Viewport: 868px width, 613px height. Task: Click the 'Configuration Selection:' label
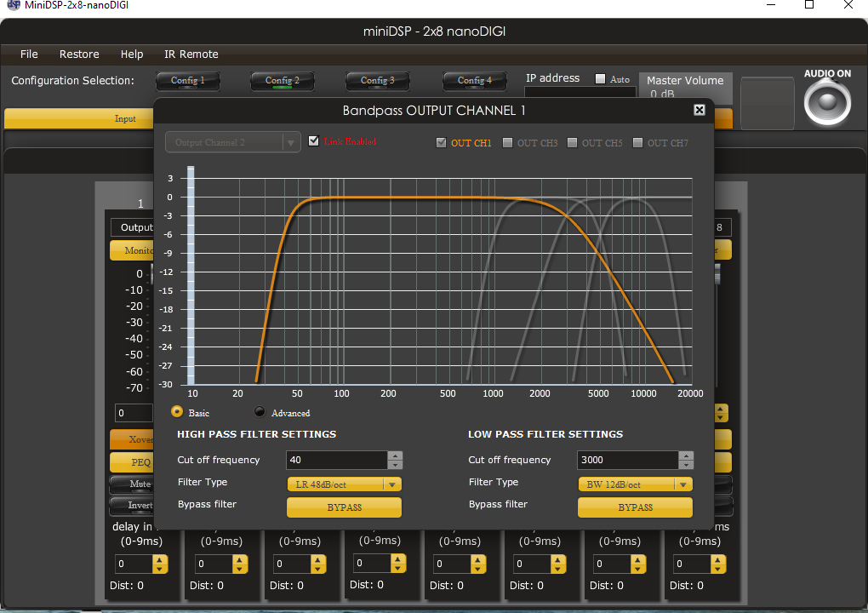(x=72, y=80)
